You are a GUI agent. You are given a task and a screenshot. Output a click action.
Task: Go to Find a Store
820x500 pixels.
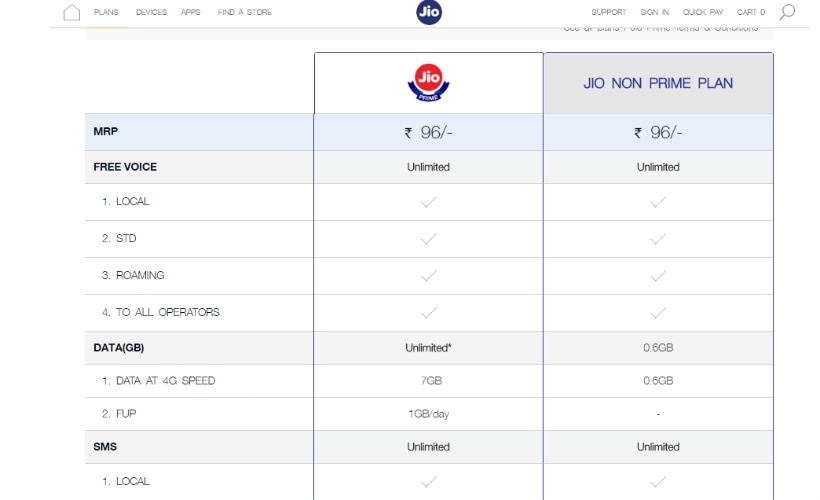(x=245, y=12)
